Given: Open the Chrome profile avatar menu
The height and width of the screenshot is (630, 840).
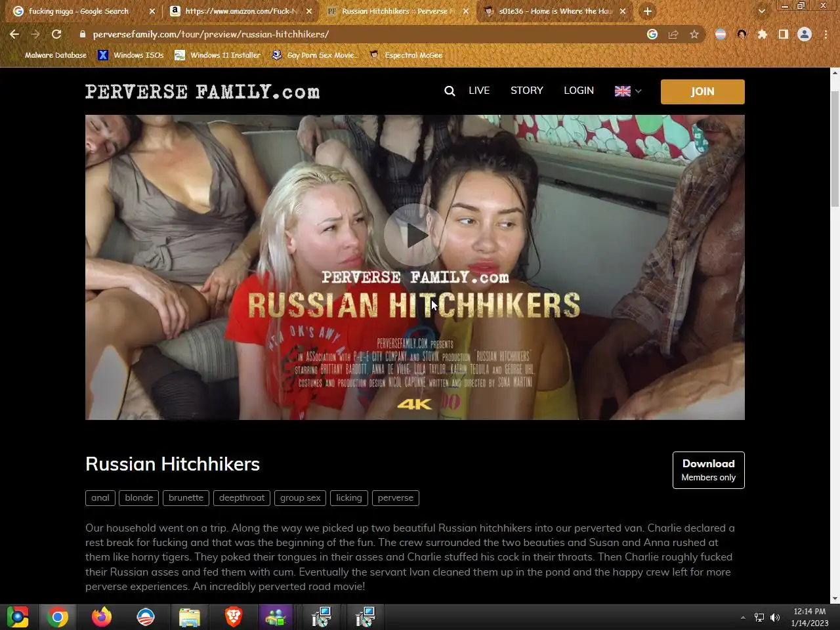Looking at the screenshot, I should 804,34.
